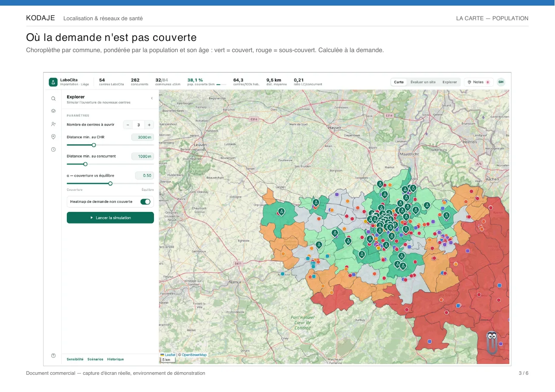
Task: Open the Historique tab
Action: click(x=116, y=359)
